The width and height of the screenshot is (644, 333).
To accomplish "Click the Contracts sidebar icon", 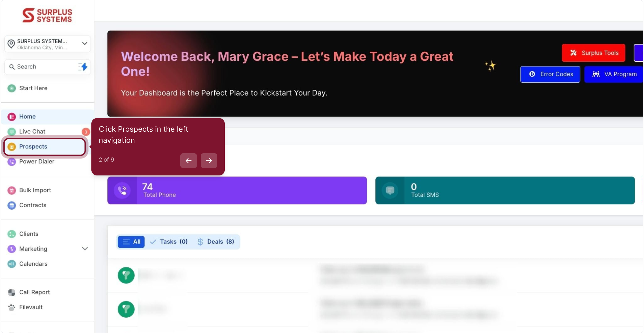I will (x=12, y=205).
